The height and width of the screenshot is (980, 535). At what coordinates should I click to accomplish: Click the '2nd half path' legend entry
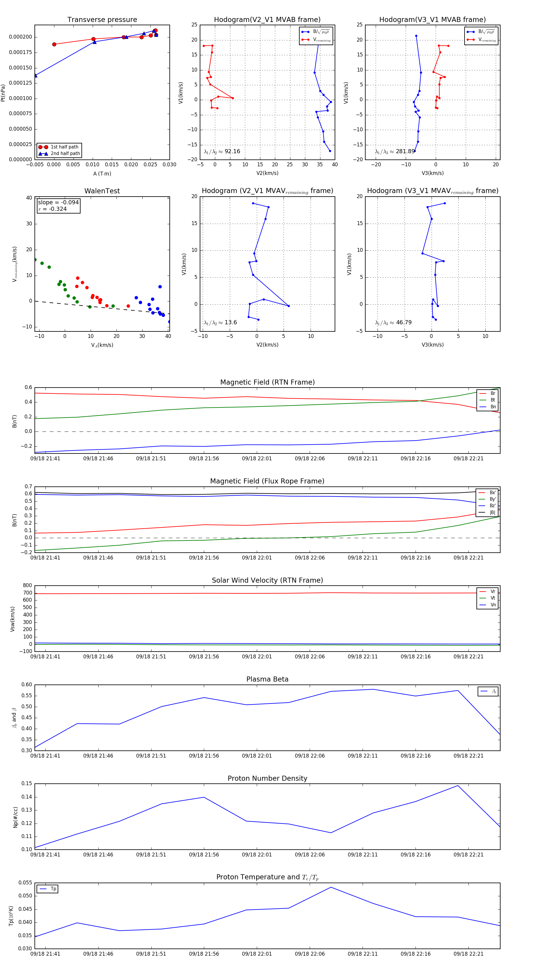(59, 154)
